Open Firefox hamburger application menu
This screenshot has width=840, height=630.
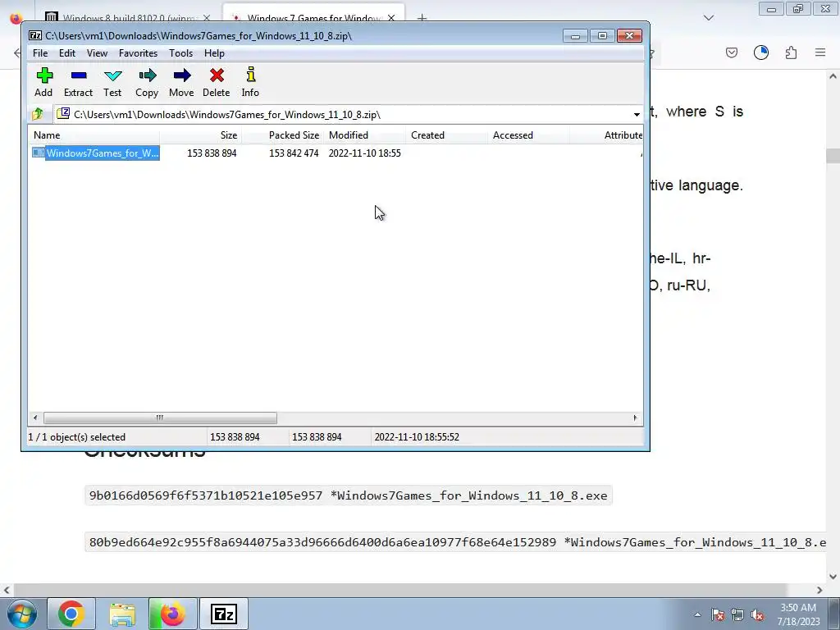(x=820, y=52)
